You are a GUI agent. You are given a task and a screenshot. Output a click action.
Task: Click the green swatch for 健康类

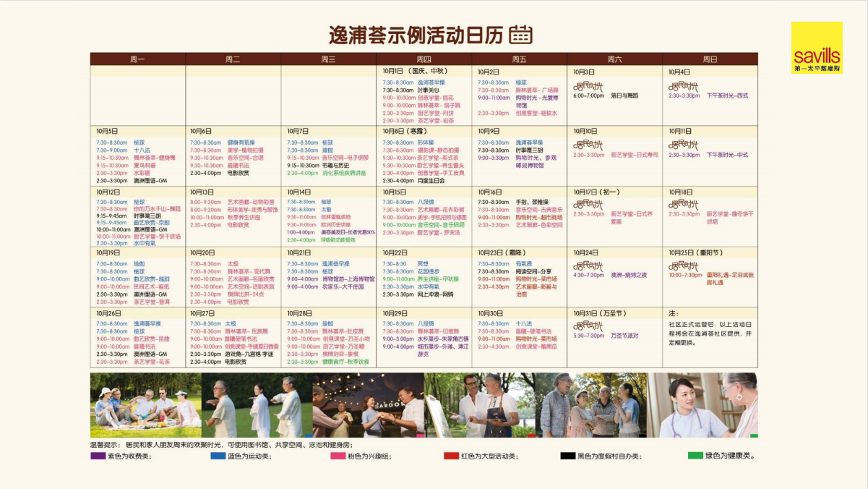pyautogui.click(x=695, y=456)
